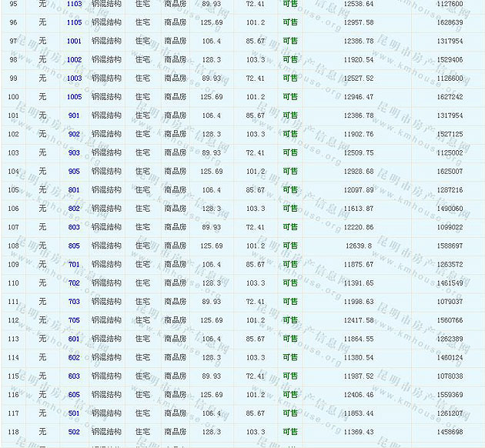
Task: Click room number 1105
Action: point(74,22)
